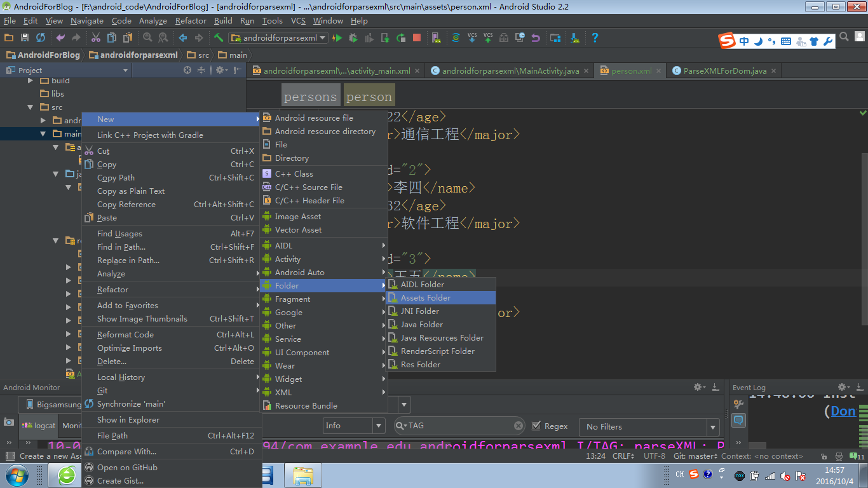This screenshot has width=868, height=488.
Task: Expand the build folder in the Project tree
Action: pos(31,81)
